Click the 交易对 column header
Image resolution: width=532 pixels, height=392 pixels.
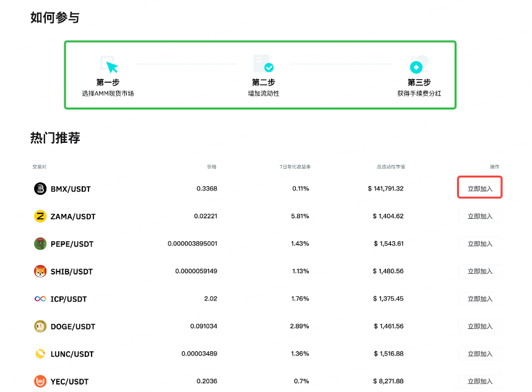pos(36,166)
